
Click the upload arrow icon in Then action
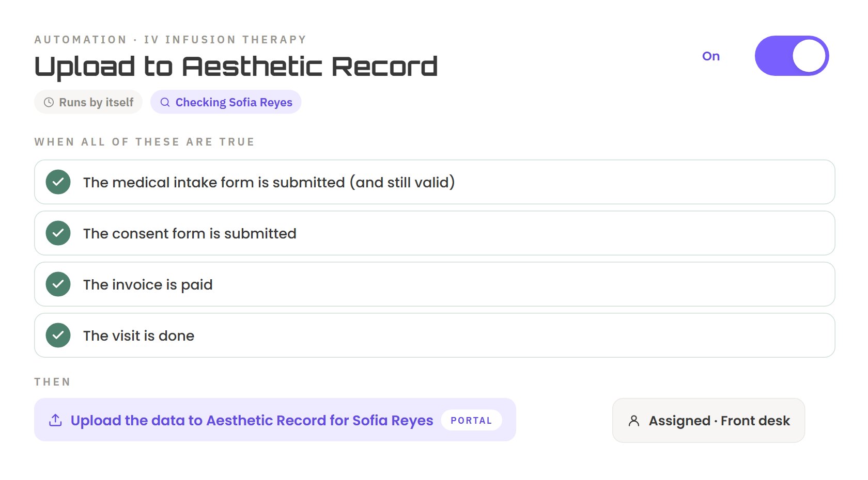pyautogui.click(x=55, y=420)
